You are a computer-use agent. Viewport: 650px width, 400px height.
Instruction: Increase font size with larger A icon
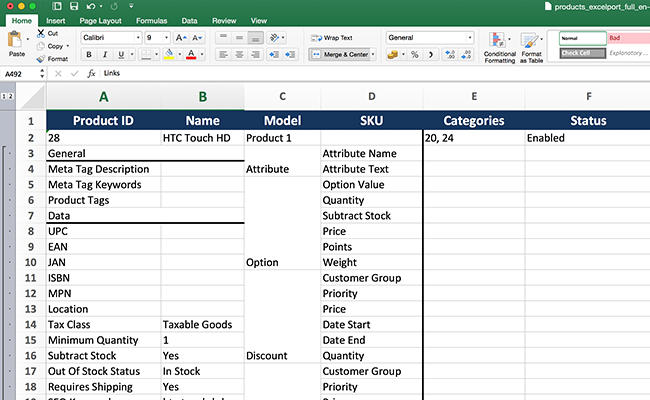pos(181,38)
